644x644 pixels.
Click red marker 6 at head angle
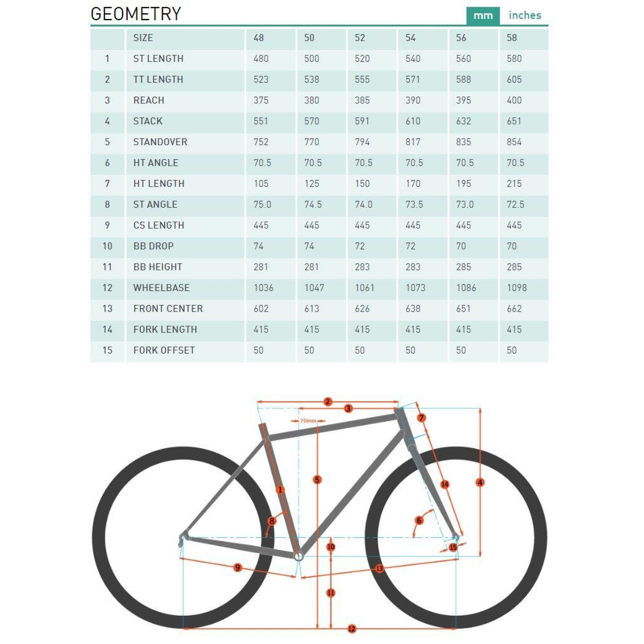click(419, 520)
